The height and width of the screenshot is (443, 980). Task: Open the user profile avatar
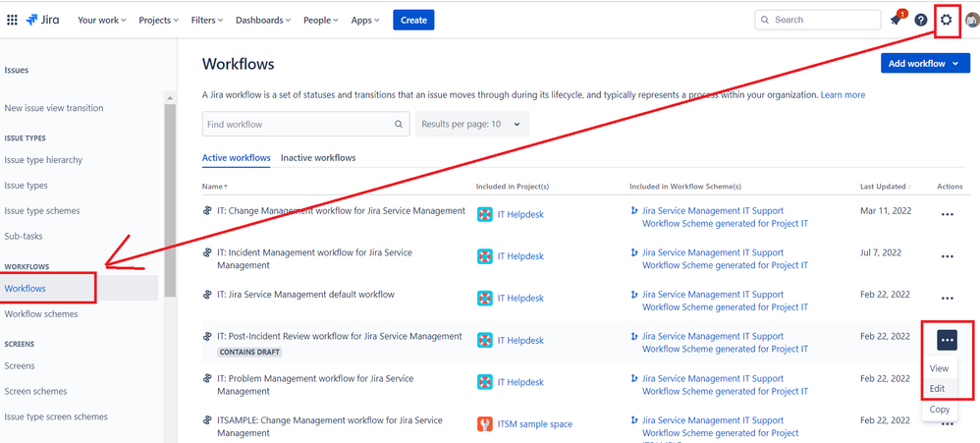coord(971,20)
